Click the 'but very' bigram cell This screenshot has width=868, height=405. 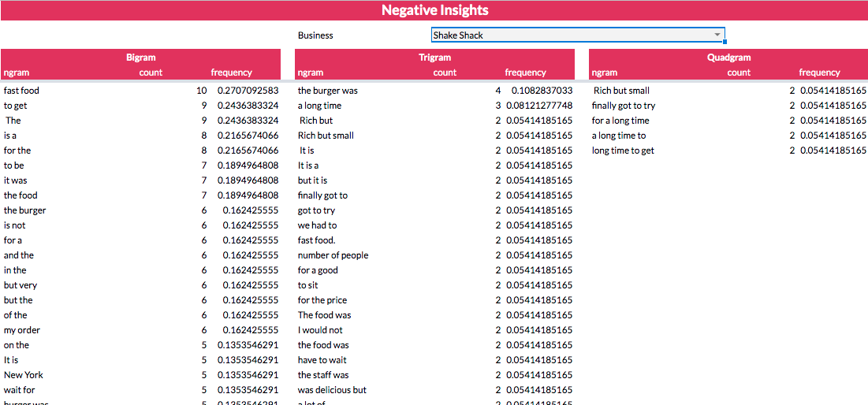click(20, 285)
